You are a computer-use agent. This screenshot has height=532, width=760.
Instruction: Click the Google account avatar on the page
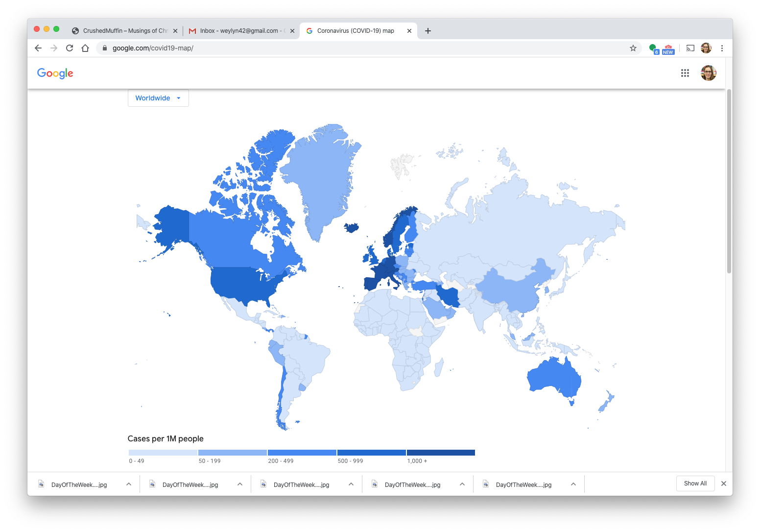point(709,73)
